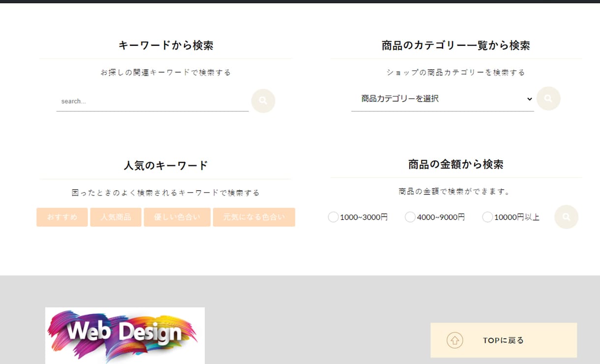Select the 10000円以上 radio option
Image resolution: width=600 pixels, height=364 pixels.
[x=487, y=217]
